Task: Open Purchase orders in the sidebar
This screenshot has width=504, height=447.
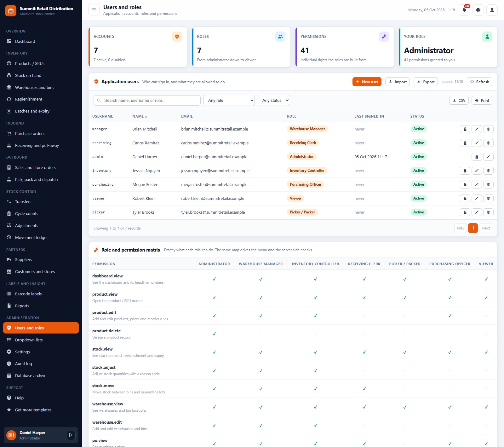Action: click(x=41, y=133)
